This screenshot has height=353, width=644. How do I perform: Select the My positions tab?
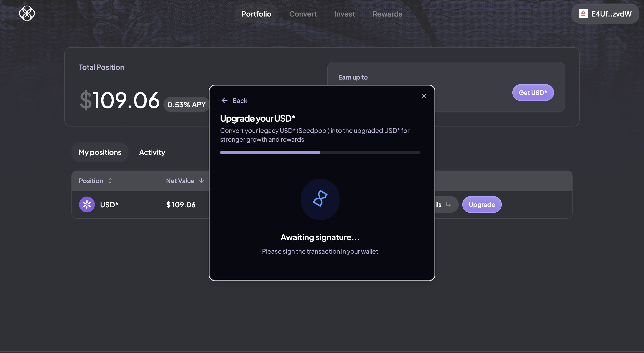100,152
